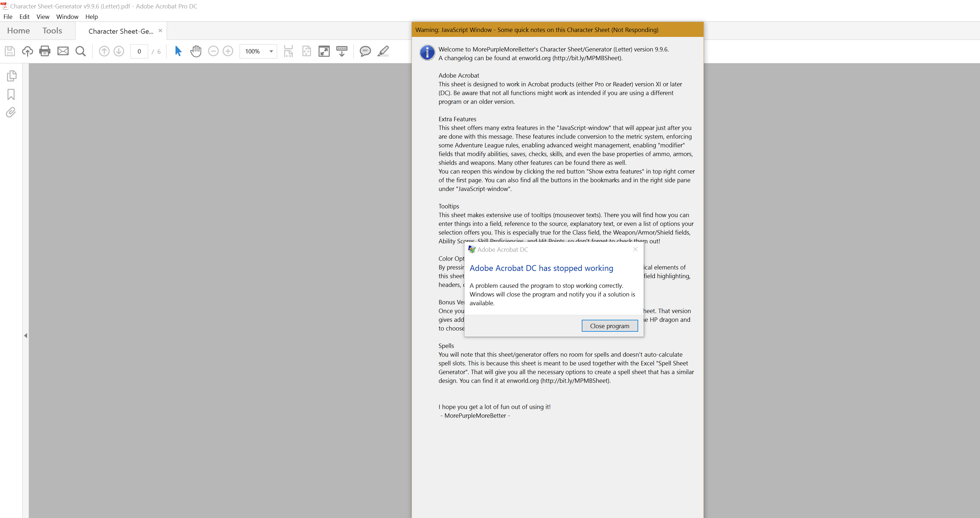Click the Close program button

(x=609, y=326)
